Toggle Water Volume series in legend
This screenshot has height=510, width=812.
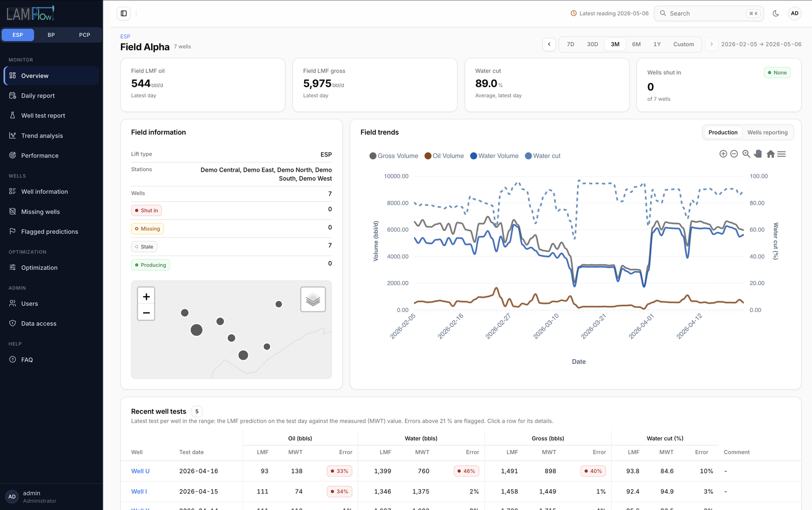click(x=494, y=156)
